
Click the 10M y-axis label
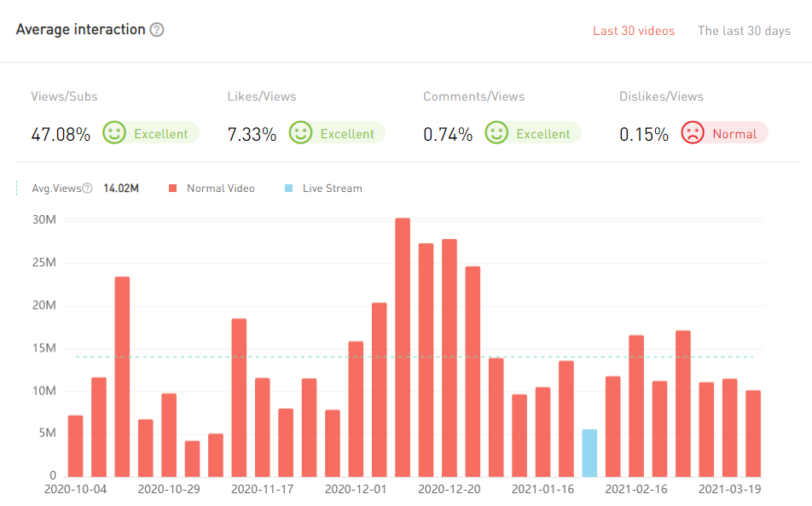(x=44, y=391)
